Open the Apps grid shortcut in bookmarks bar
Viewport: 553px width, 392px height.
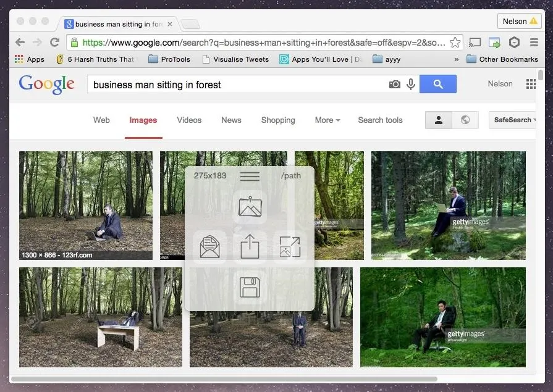30,59
